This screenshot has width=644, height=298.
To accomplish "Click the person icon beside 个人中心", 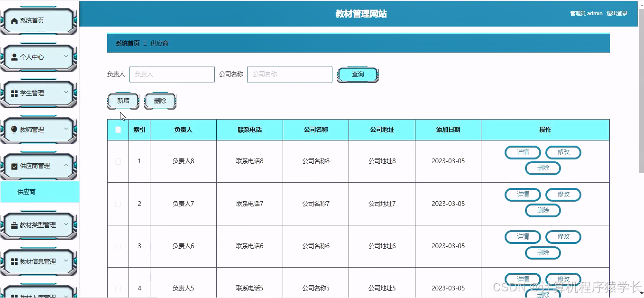I will click(x=14, y=57).
